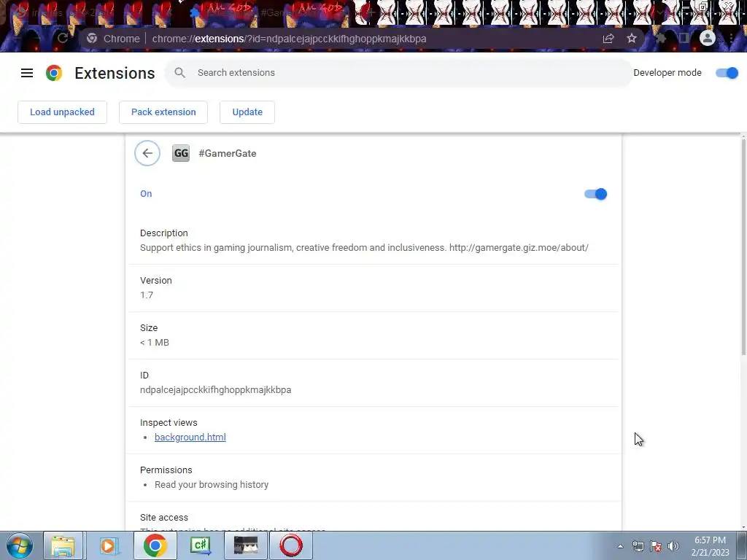The image size is (747, 560).
Task: Click the page vertical scrollbar thumb
Action: [x=743, y=248]
